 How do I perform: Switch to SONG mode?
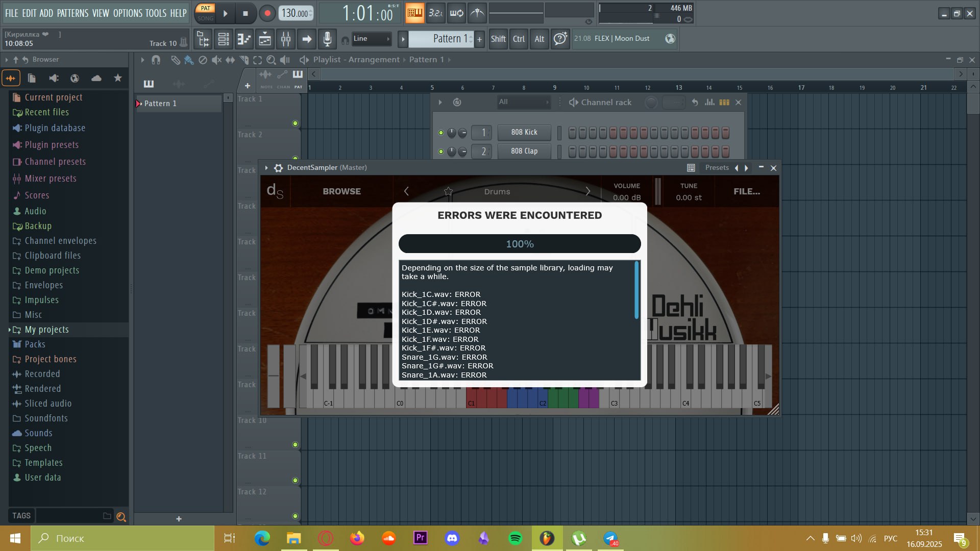point(205,18)
